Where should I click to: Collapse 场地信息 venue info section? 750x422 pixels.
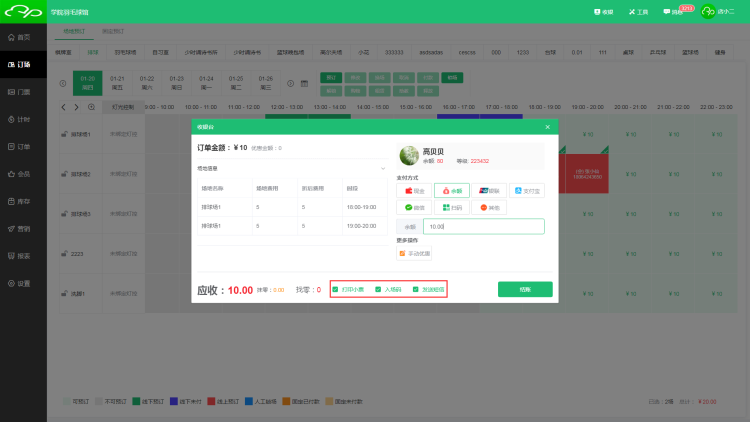tap(384, 169)
